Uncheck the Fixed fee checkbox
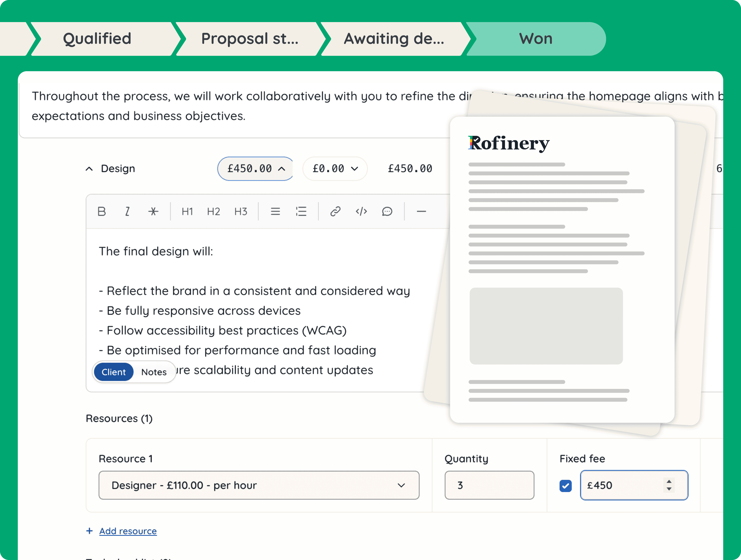The height and width of the screenshot is (560, 741). click(565, 486)
